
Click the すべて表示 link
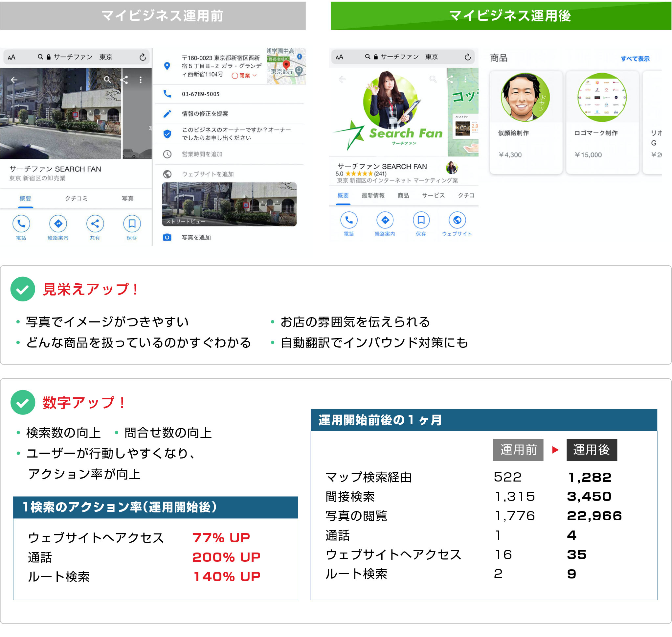(635, 59)
